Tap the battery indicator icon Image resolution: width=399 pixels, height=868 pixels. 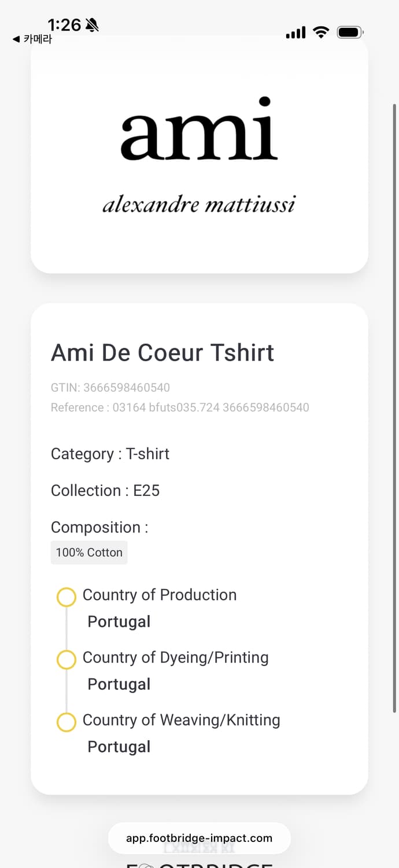[350, 32]
